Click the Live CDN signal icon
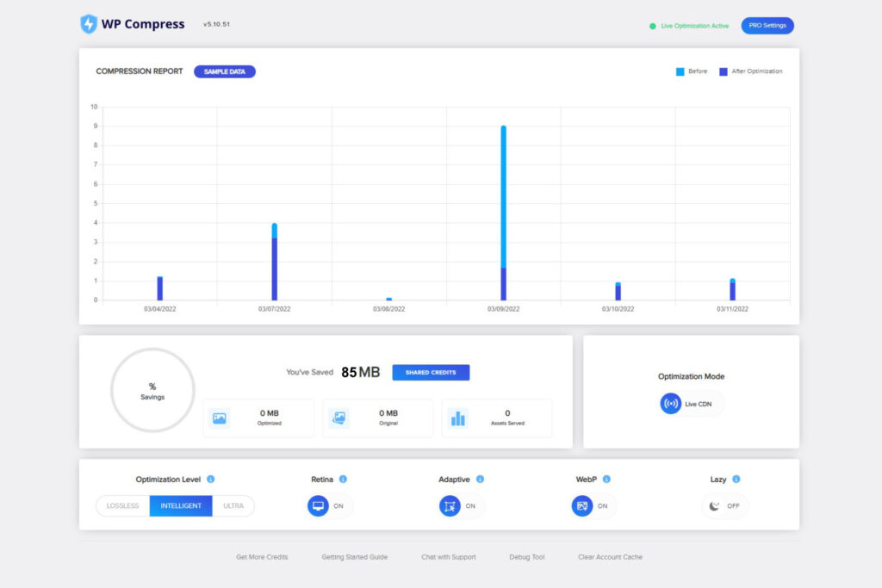The width and height of the screenshot is (882, 588). pos(671,403)
